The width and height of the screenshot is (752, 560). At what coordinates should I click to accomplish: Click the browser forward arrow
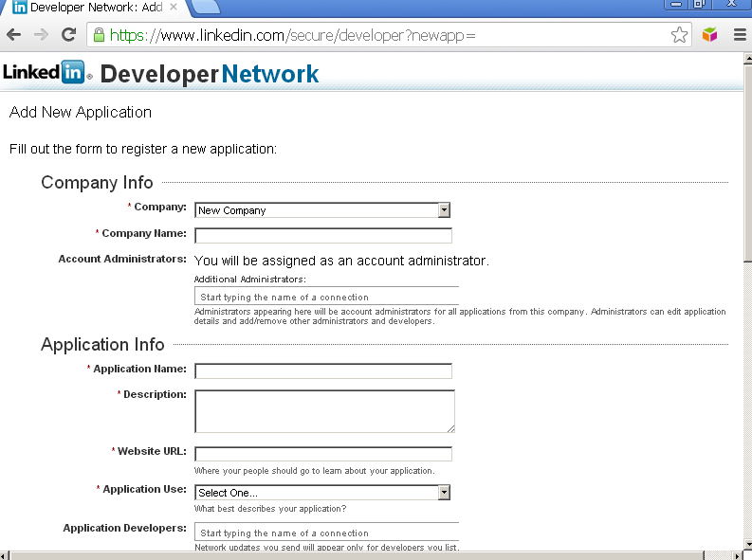point(41,35)
